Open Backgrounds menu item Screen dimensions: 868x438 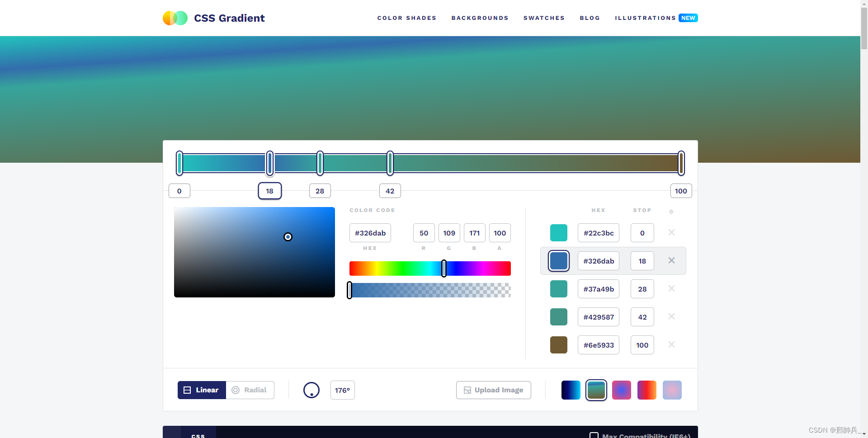480,18
